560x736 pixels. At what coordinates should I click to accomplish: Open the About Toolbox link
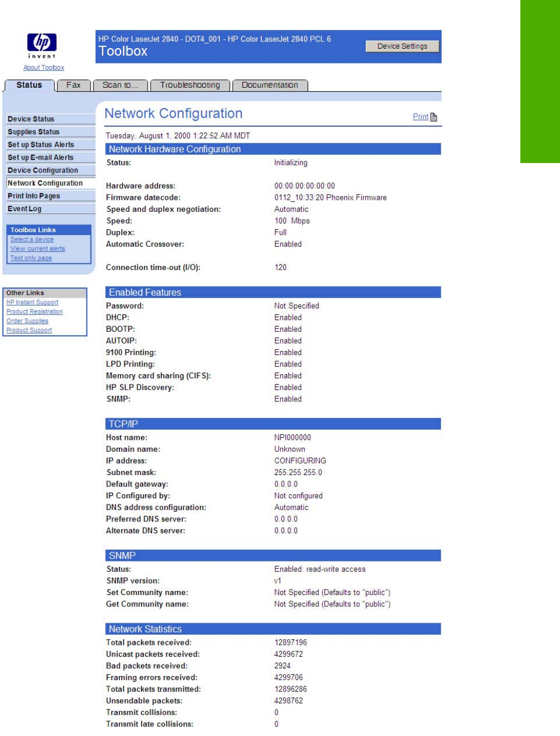point(44,68)
